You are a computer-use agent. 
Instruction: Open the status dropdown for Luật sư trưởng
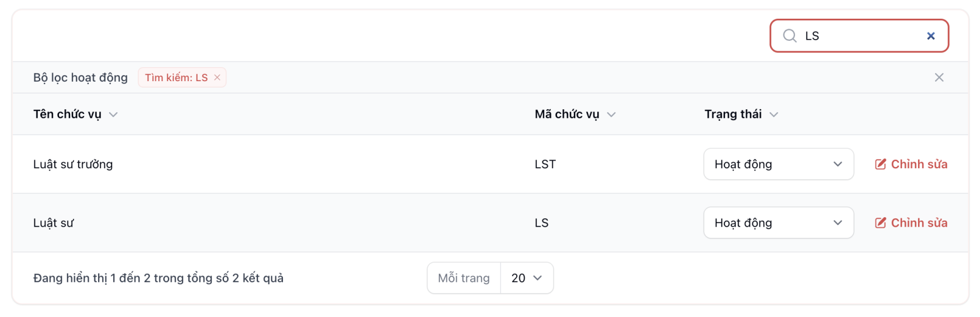pyautogui.click(x=778, y=164)
